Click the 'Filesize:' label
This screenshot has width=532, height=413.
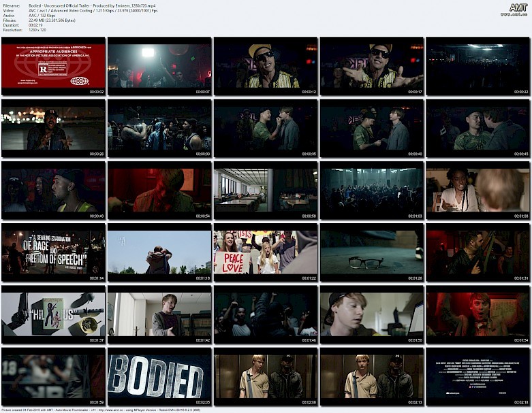tap(10, 20)
